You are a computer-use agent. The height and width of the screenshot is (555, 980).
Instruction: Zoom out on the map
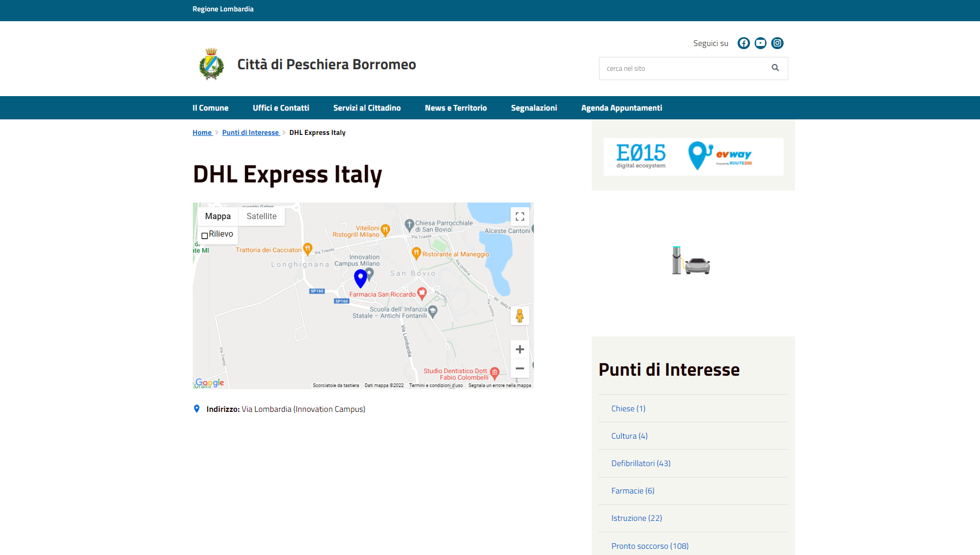pos(519,368)
